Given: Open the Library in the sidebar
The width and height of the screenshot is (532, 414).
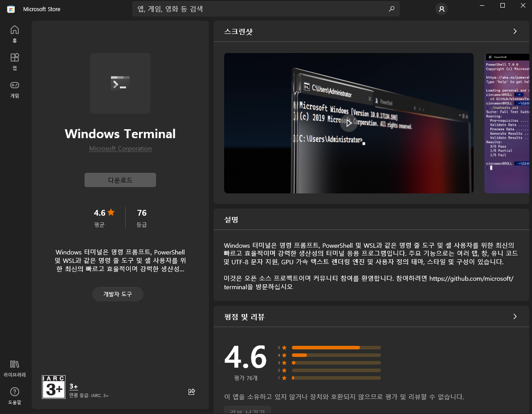Looking at the screenshot, I should click(x=15, y=369).
